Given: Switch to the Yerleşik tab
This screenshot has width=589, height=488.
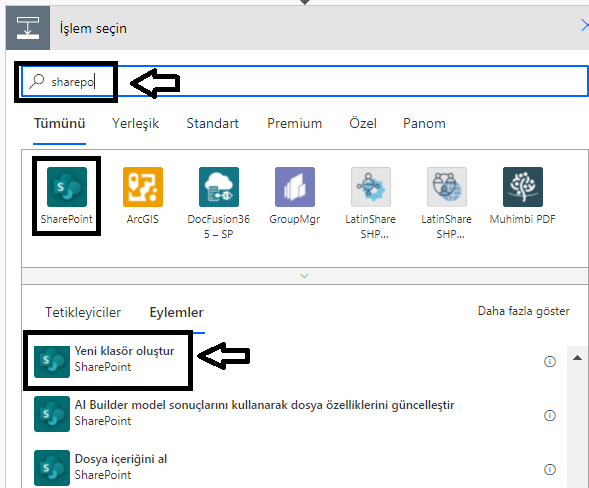Looking at the screenshot, I should coord(136,123).
